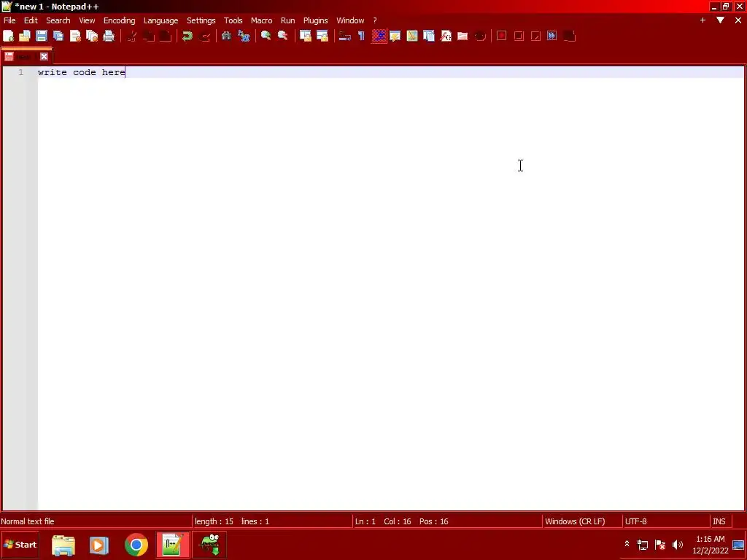
Task: Open Folder as Workspace panel
Action: [x=462, y=36]
